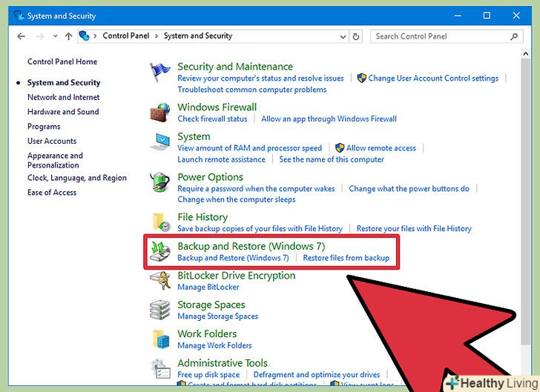Click the BitLocker keys icon
The image size is (540, 392).
tap(160, 281)
